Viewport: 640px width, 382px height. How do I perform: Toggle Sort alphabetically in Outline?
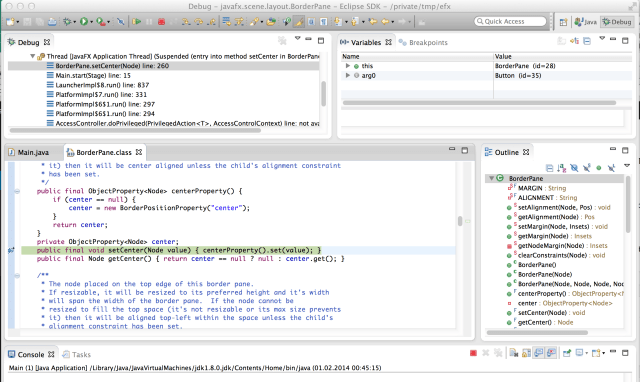pyautogui.click(x=562, y=168)
